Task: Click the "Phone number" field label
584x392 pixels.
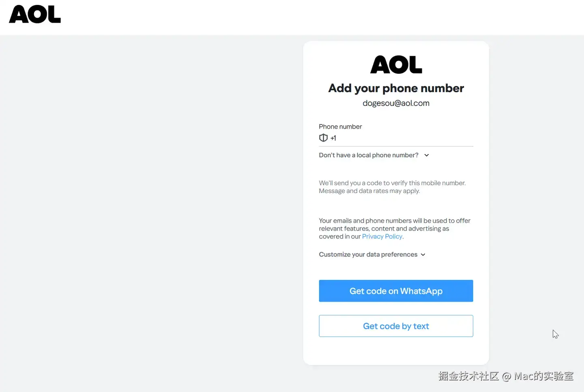Action: [x=340, y=126]
